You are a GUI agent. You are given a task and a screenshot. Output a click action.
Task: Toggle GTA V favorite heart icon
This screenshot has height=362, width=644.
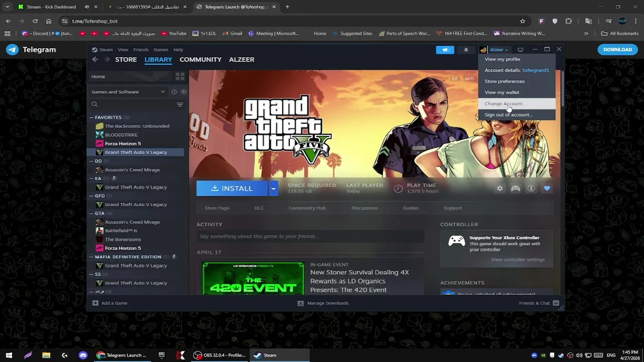(547, 189)
